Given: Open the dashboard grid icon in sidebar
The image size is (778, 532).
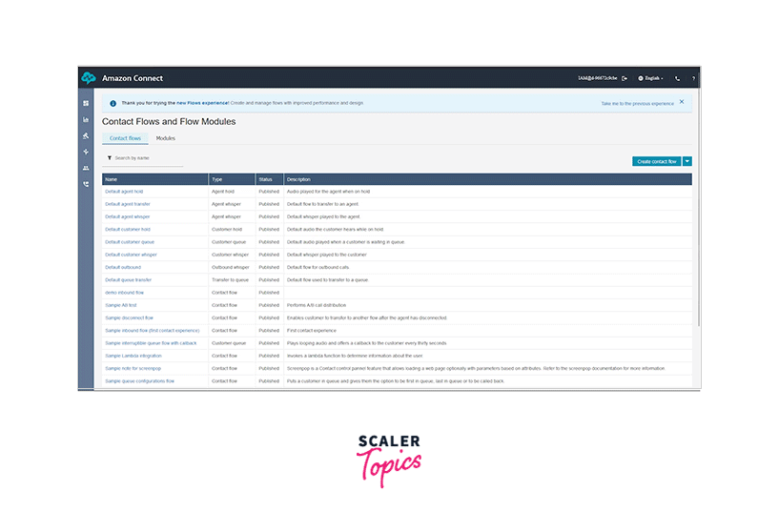Looking at the screenshot, I should click(86, 103).
